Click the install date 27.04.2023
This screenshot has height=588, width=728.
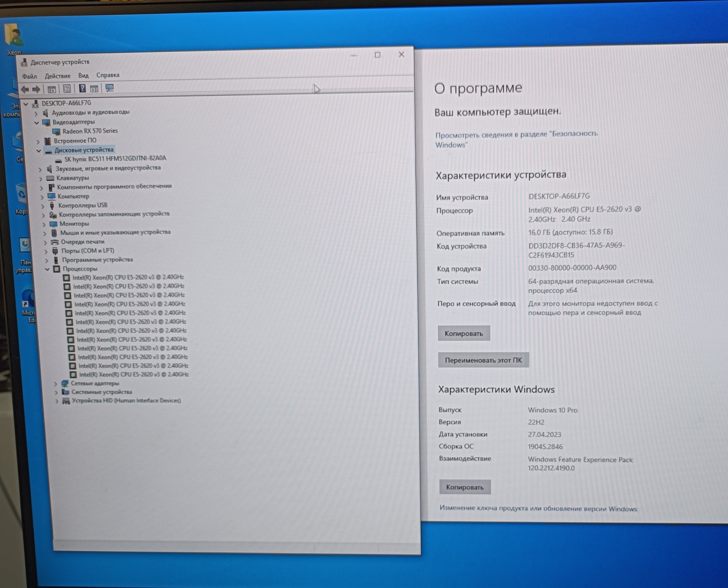click(x=544, y=434)
